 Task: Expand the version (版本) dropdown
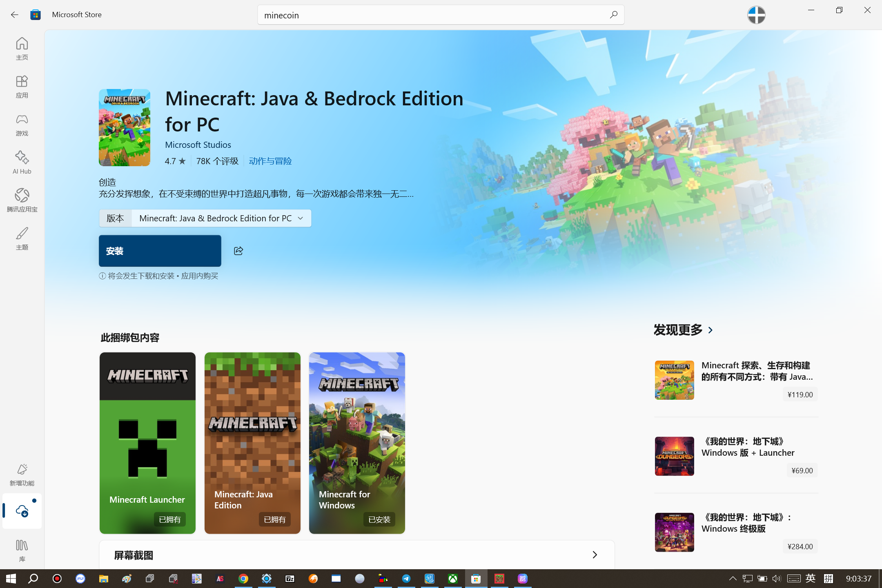coord(221,218)
